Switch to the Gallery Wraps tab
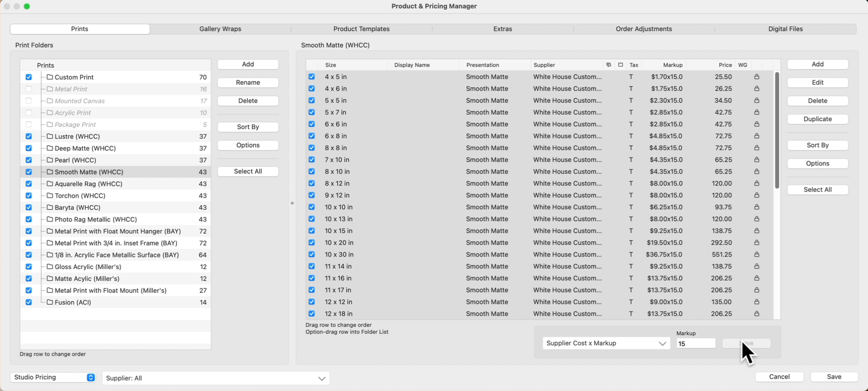This screenshot has width=868, height=391. pos(220,29)
